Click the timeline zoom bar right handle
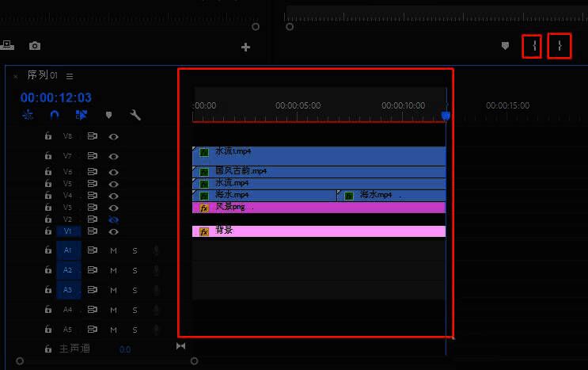This screenshot has width=588, height=370. (194, 361)
